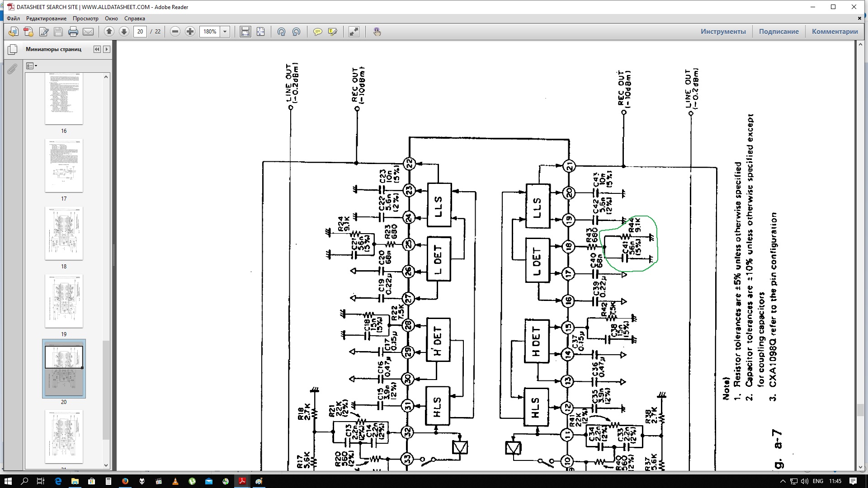
Task: Open thumbnail panel options dropdown
Action: click(x=32, y=66)
